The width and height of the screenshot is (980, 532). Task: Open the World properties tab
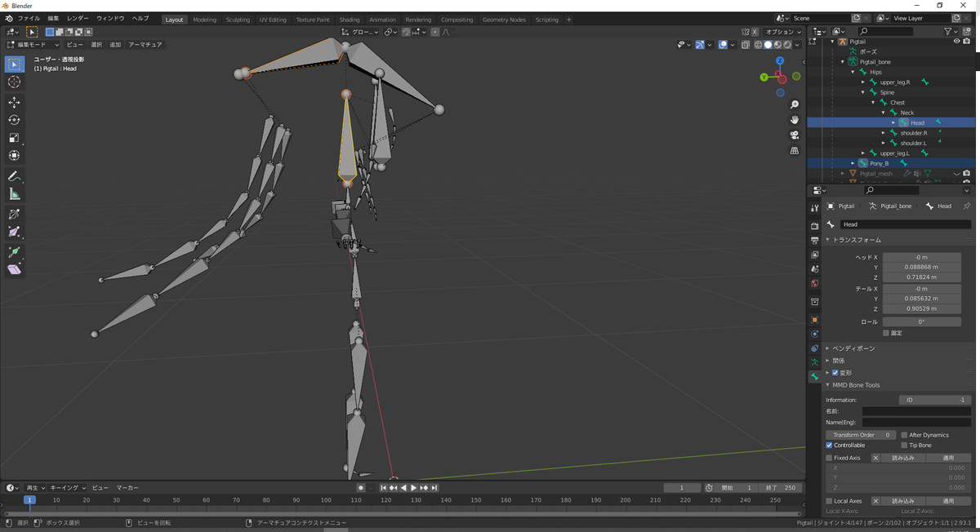[x=814, y=284]
